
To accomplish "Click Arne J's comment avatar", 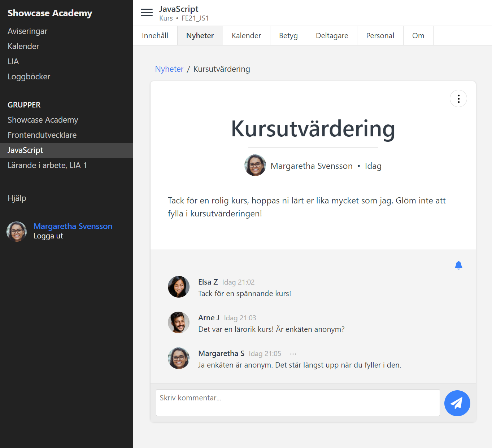I will click(x=179, y=322).
